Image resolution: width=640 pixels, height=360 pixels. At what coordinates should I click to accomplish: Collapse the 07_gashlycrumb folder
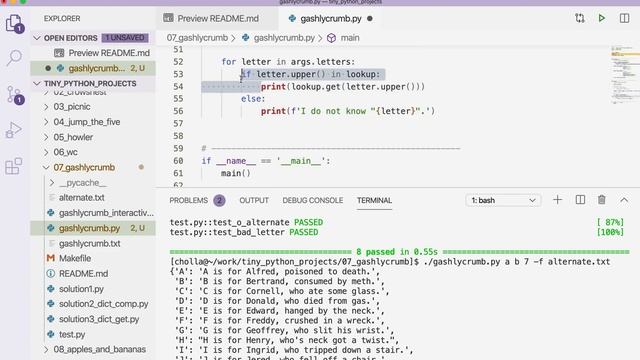(x=46, y=167)
